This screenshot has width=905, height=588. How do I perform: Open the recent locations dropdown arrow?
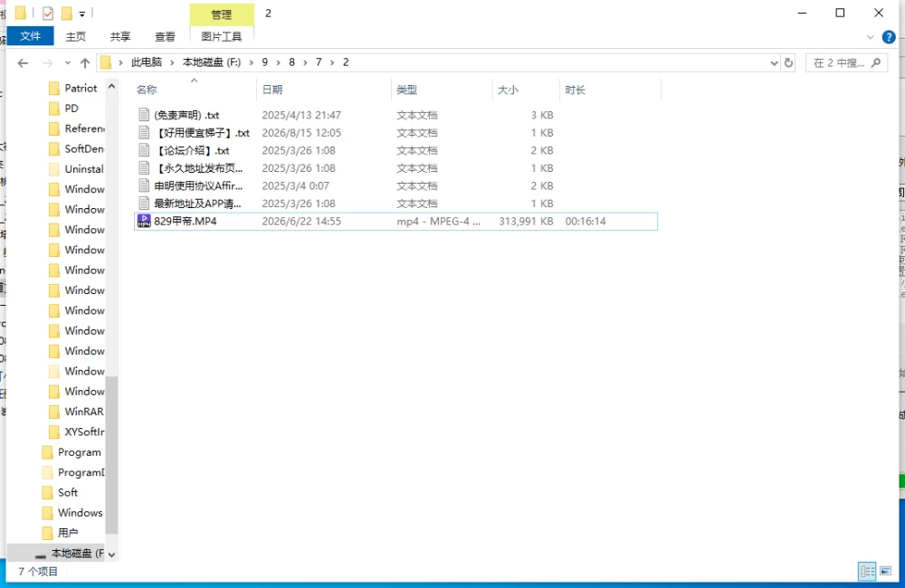pos(68,63)
